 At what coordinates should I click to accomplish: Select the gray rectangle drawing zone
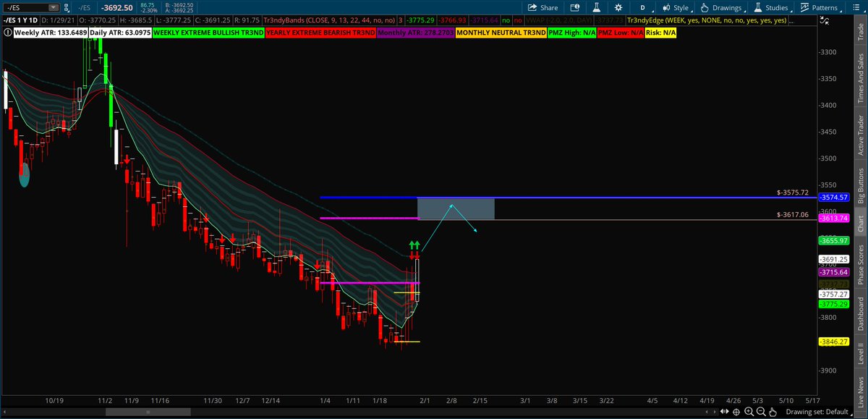tap(456, 208)
